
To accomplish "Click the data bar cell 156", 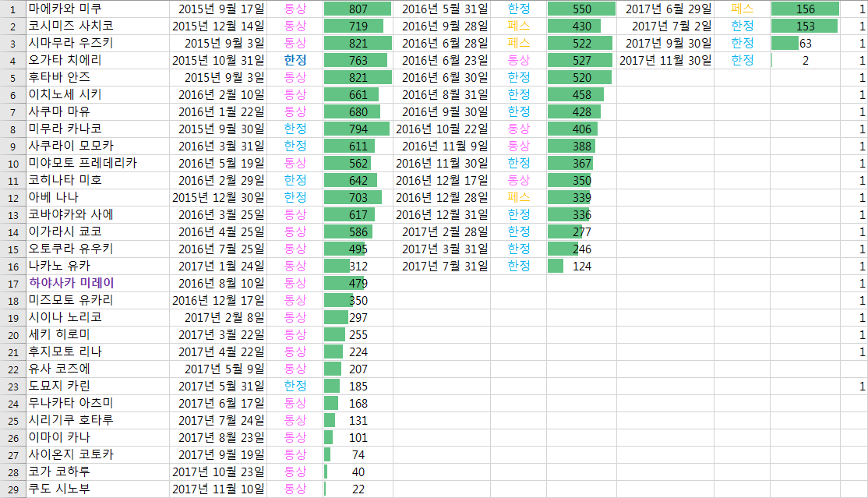I will click(806, 9).
